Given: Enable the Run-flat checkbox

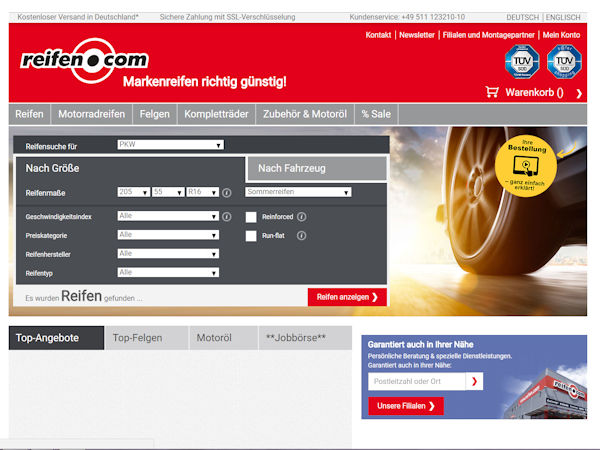Looking at the screenshot, I should (x=251, y=236).
